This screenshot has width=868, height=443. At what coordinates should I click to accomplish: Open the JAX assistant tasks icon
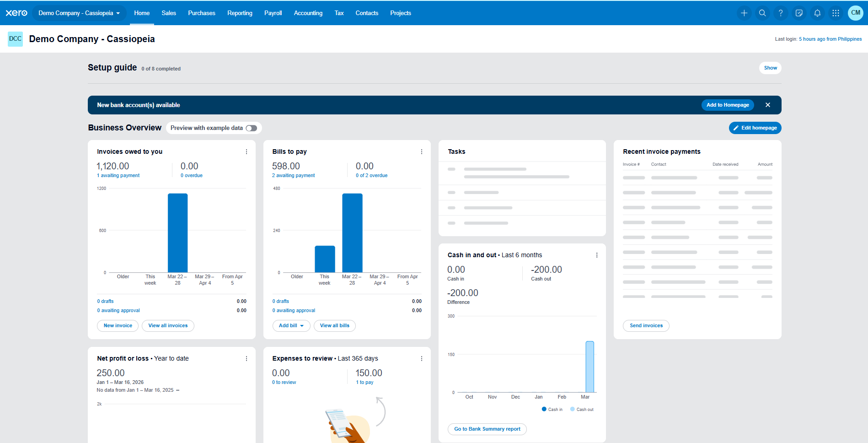[799, 13]
